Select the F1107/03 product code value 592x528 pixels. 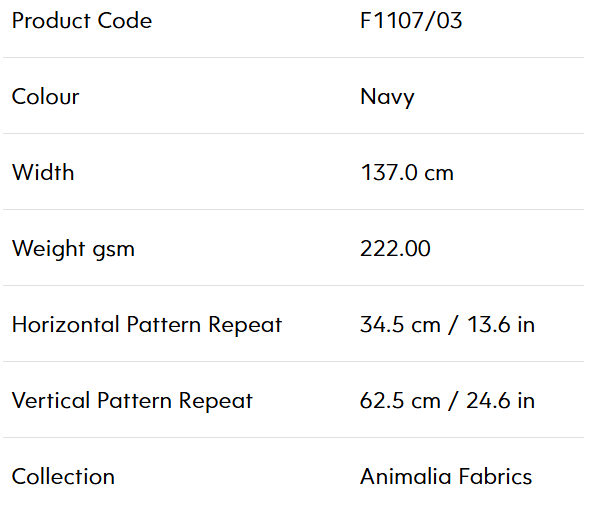tap(411, 20)
